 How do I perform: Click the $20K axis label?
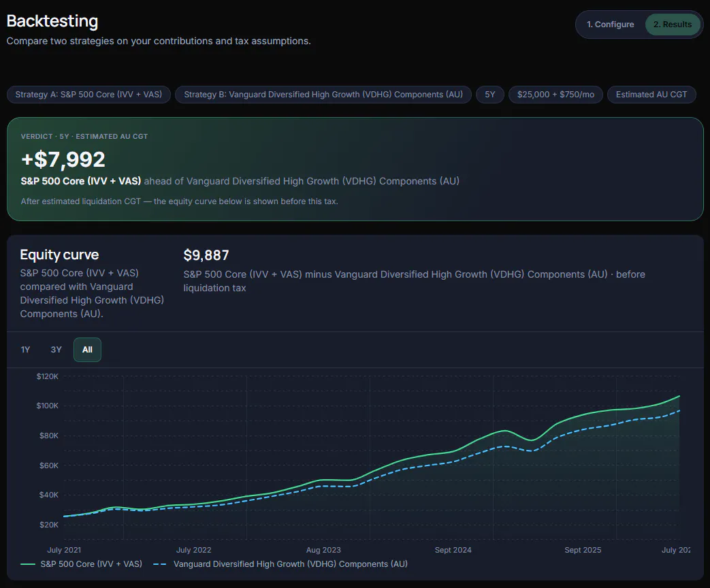click(x=49, y=525)
